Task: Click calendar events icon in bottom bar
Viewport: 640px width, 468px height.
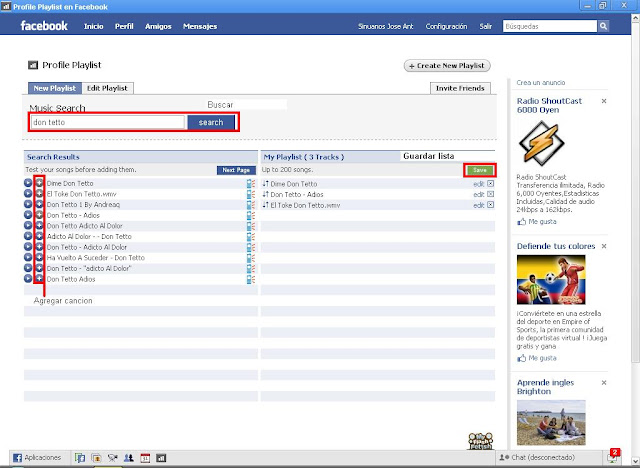Action: pyautogui.click(x=145, y=458)
